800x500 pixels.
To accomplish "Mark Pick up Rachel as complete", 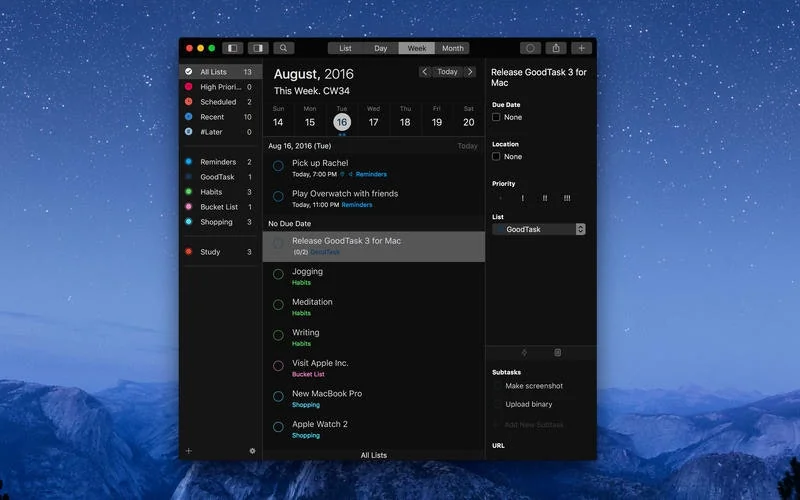I will (278, 166).
